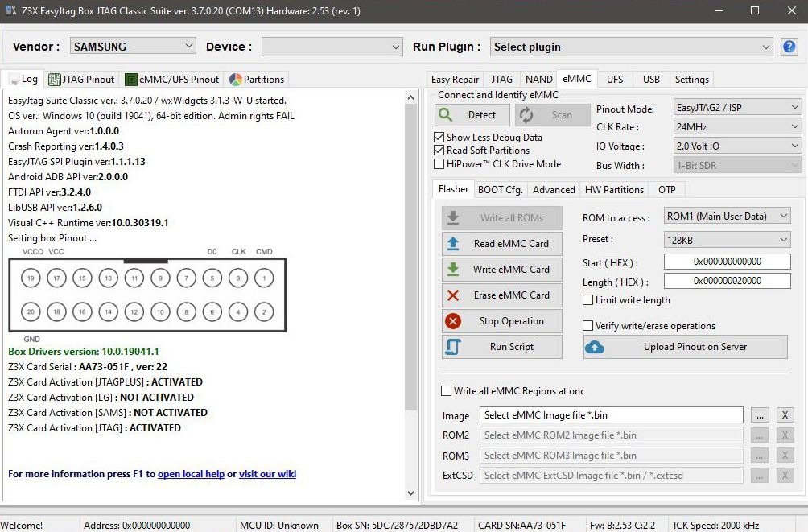Clear the Image file with X button
Viewport: 808px width, 532px height.
coord(785,415)
